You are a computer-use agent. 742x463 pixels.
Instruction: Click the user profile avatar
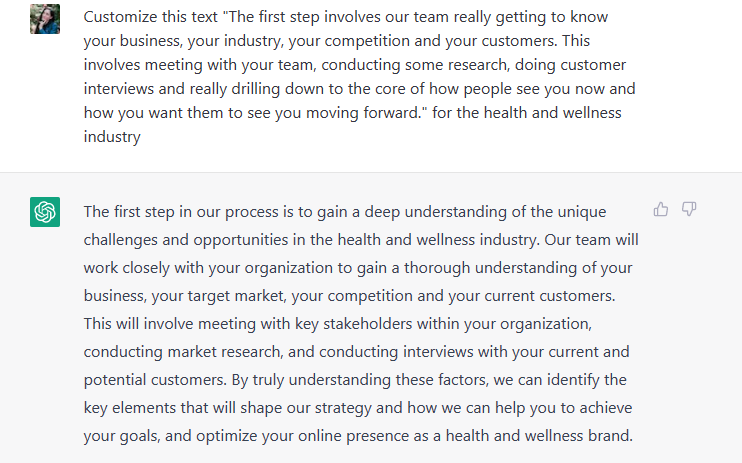click(x=45, y=19)
